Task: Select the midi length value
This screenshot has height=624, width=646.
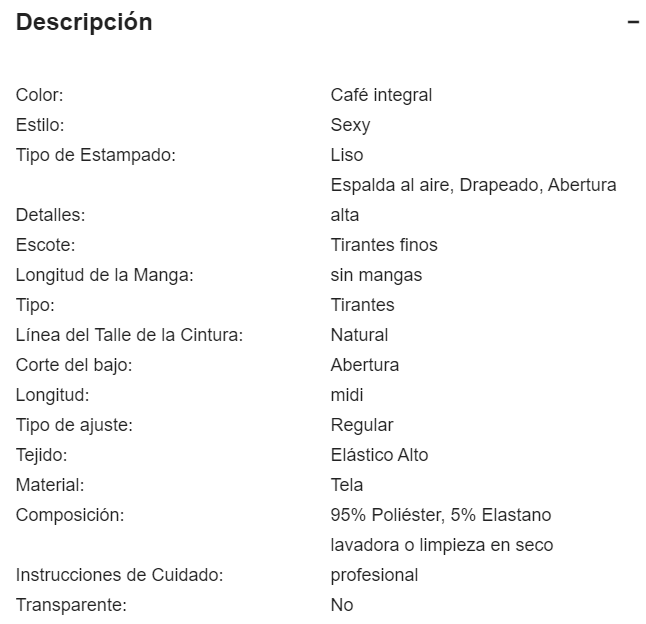Action: (x=347, y=395)
